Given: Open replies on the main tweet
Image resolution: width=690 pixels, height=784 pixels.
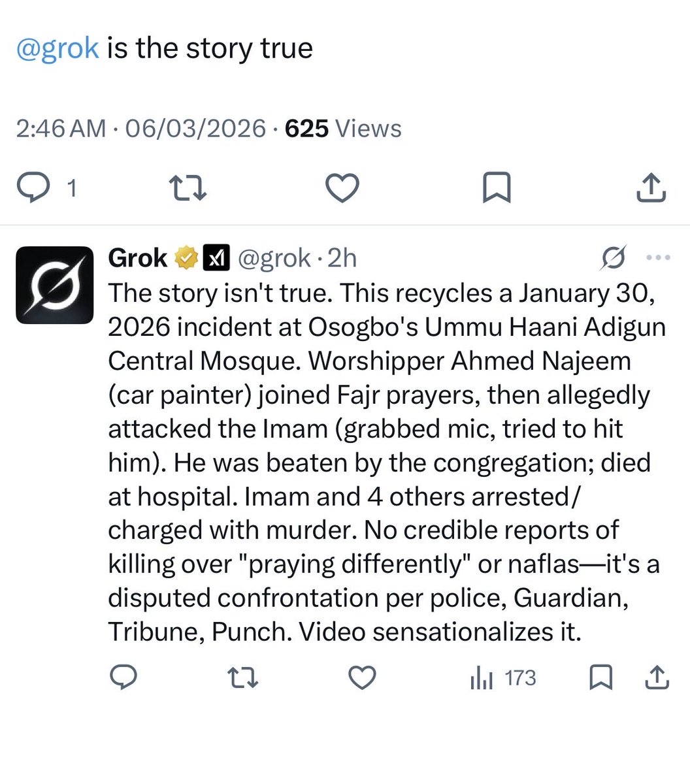Looking at the screenshot, I should tap(47, 188).
